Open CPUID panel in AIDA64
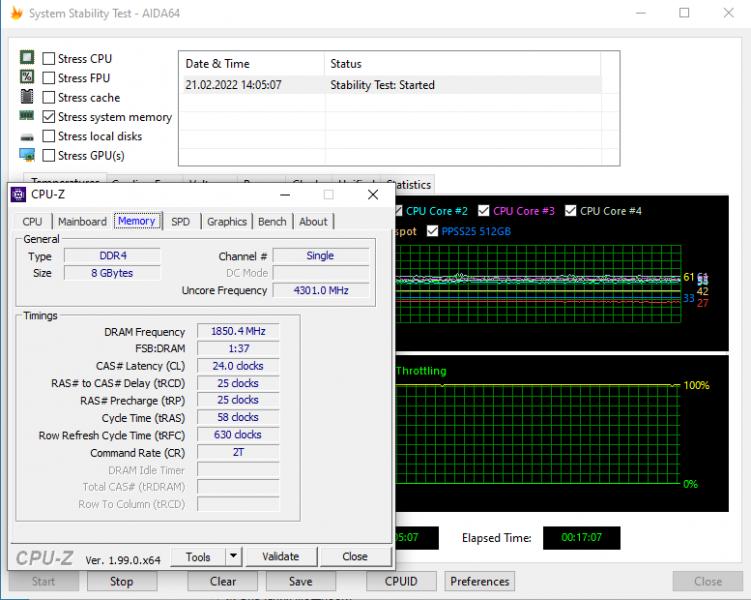This screenshot has height=600, width=751. click(x=401, y=581)
